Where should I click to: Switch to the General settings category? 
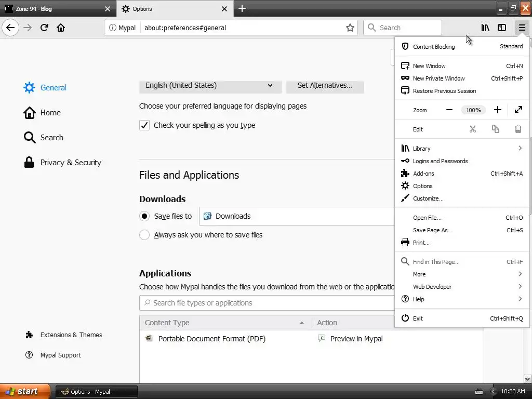tap(45, 87)
